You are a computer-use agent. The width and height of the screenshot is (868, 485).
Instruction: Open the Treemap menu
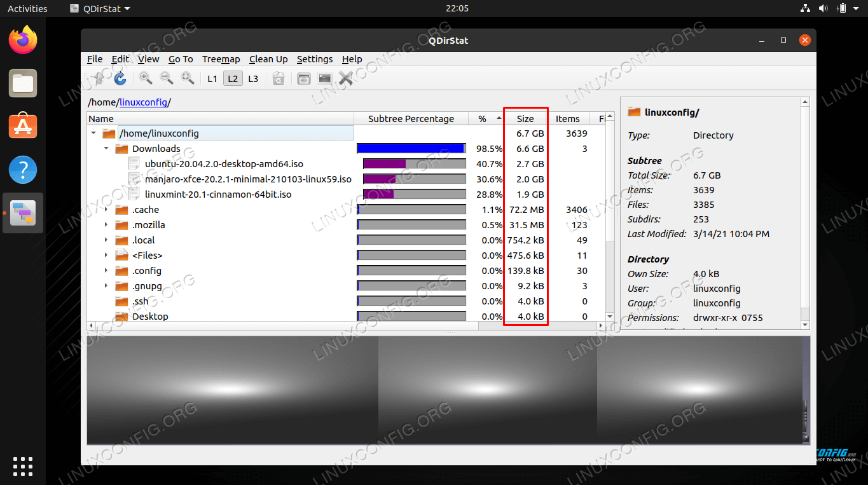tap(221, 59)
